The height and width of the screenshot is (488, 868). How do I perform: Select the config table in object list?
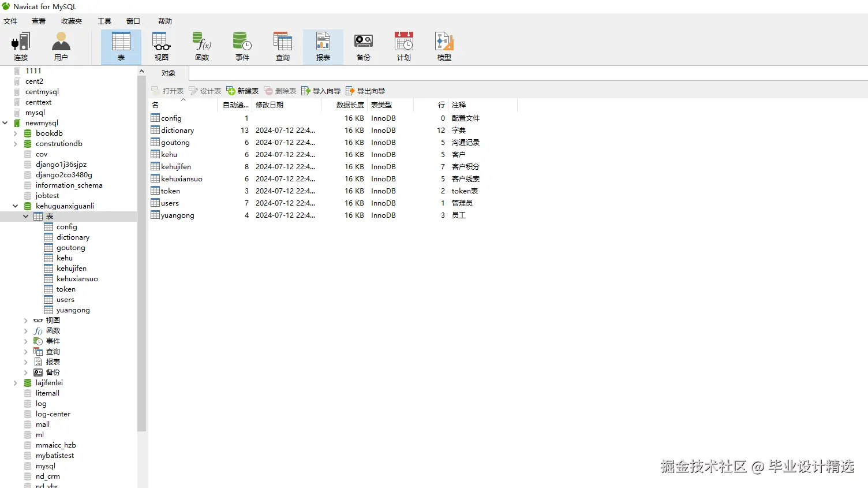171,118
